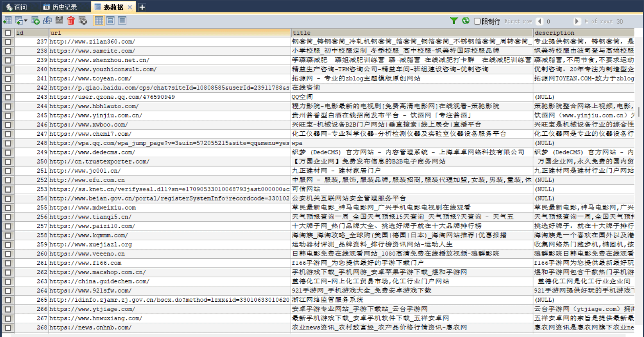
Task: Open the export table dropdown arrow
Action: [25, 21]
